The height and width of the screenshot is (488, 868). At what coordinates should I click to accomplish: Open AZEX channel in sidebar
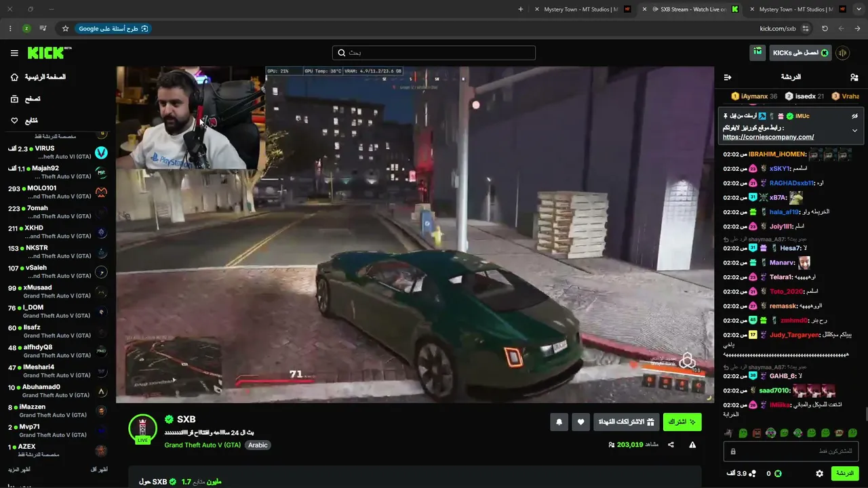[58, 451]
